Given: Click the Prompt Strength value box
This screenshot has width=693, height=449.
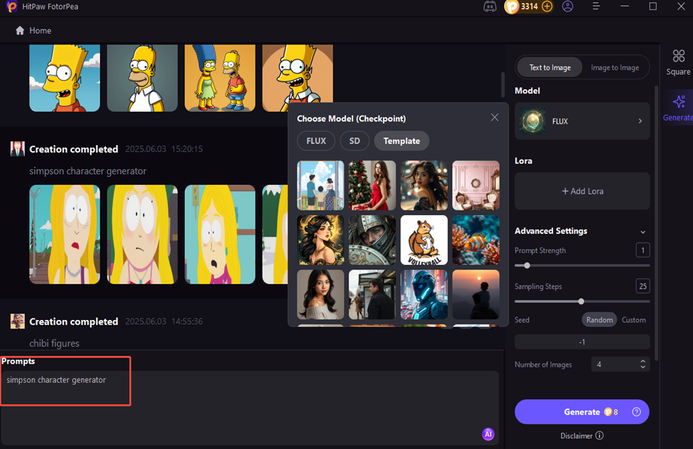Looking at the screenshot, I should [643, 250].
